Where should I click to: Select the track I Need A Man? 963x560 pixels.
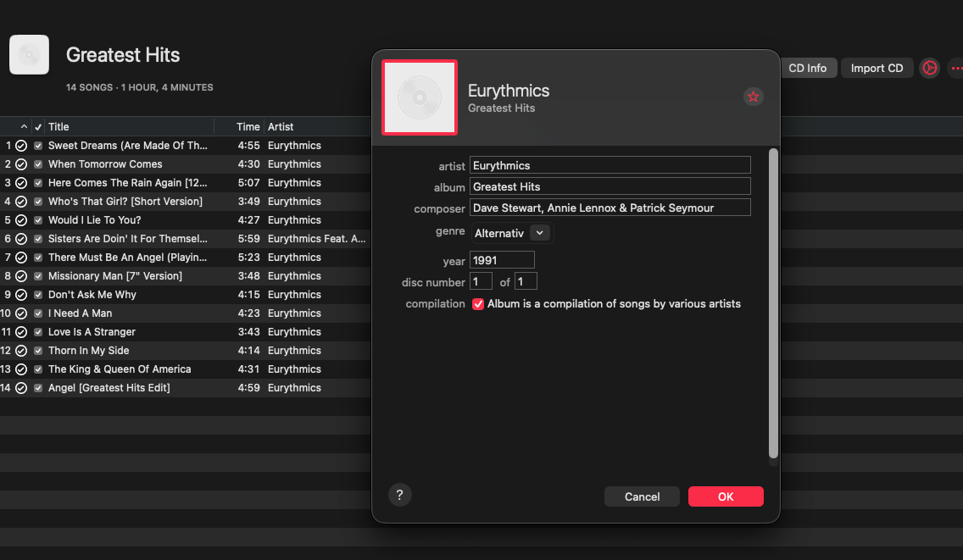(x=80, y=313)
